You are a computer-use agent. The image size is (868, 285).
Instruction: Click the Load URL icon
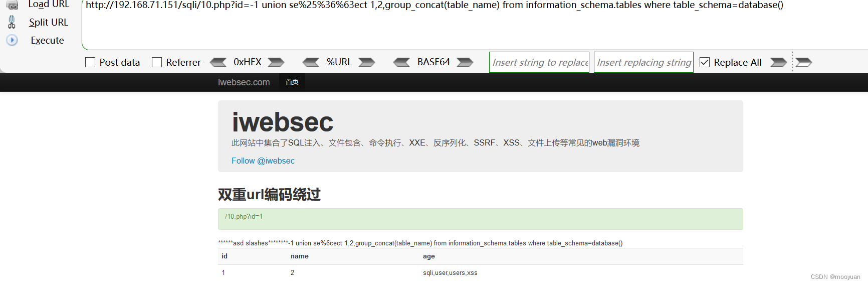point(12,5)
